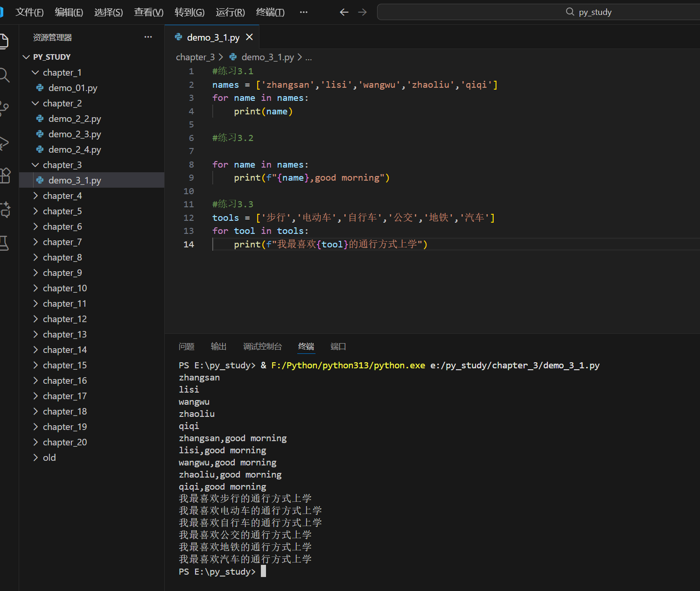Open the 编辑(E) menu
The image size is (700, 591).
[69, 12]
